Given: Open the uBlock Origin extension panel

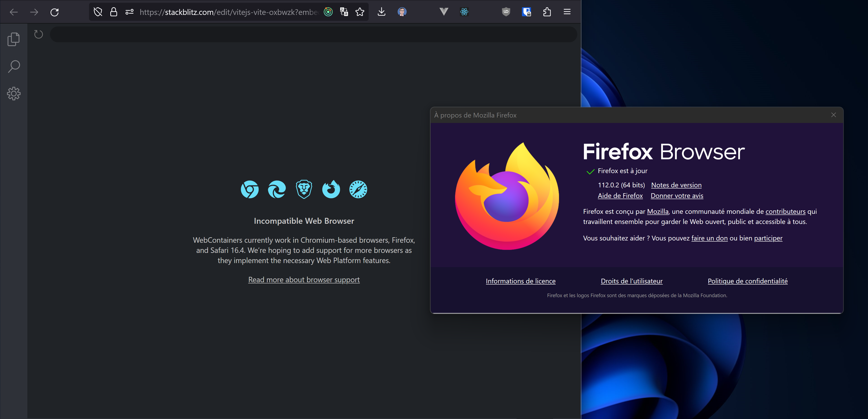Looking at the screenshot, I should pos(506,12).
